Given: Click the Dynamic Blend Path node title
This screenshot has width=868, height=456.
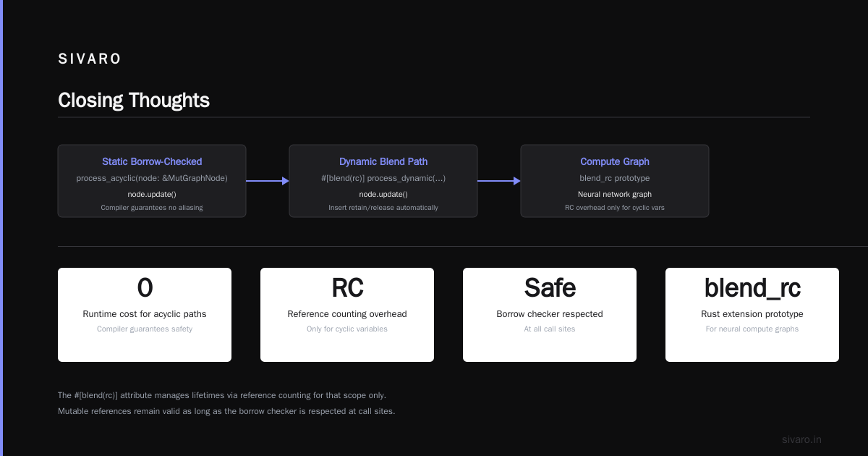Looking at the screenshot, I should pos(383,161).
